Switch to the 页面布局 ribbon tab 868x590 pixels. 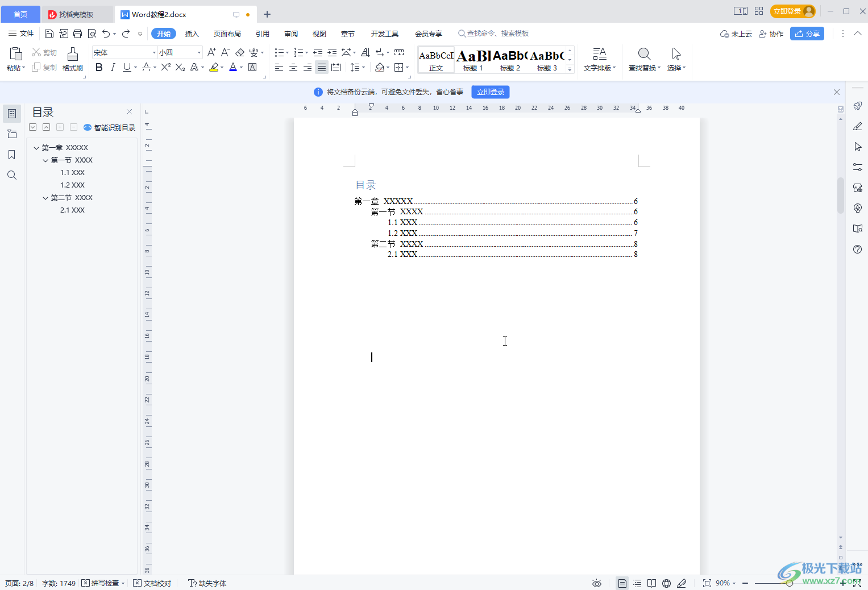click(227, 34)
